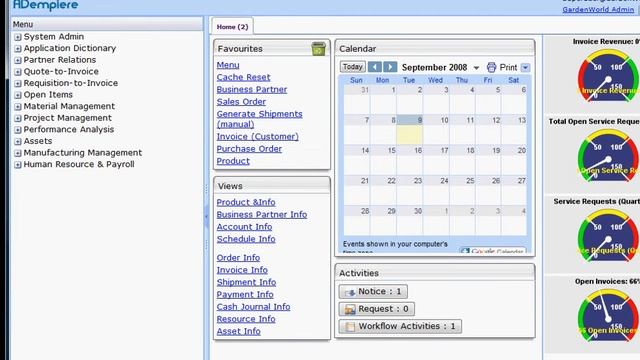
Task: Click the Total Open Service Requests gauge
Action: coord(608,156)
